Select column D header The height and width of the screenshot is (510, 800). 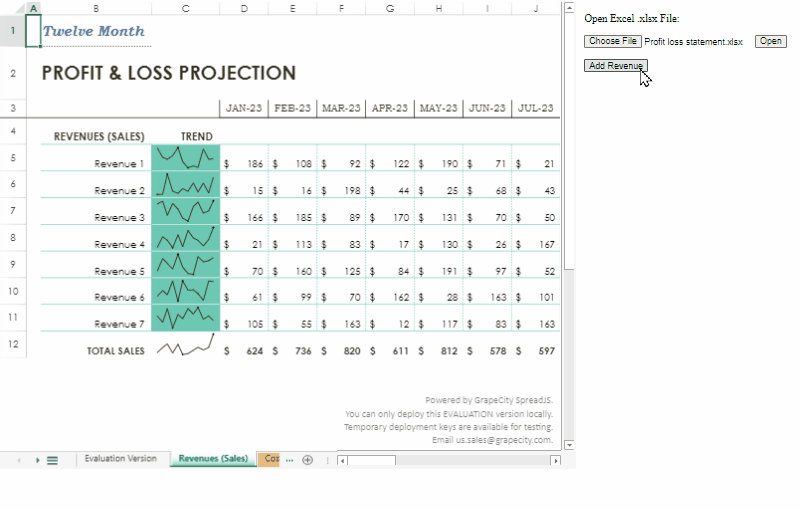[x=244, y=8]
